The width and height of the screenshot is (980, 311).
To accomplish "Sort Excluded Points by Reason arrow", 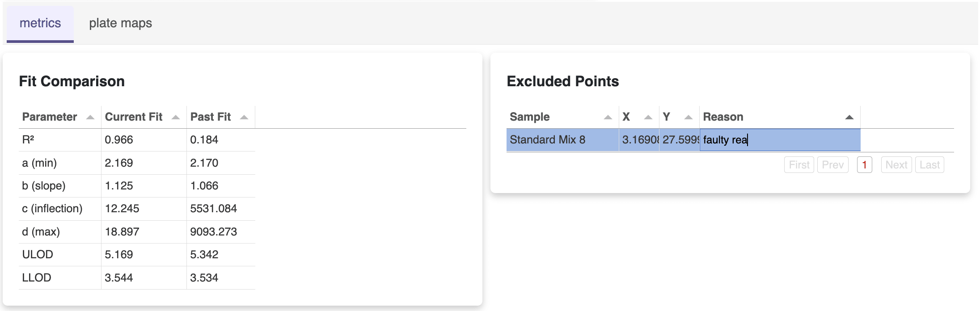I will point(849,118).
